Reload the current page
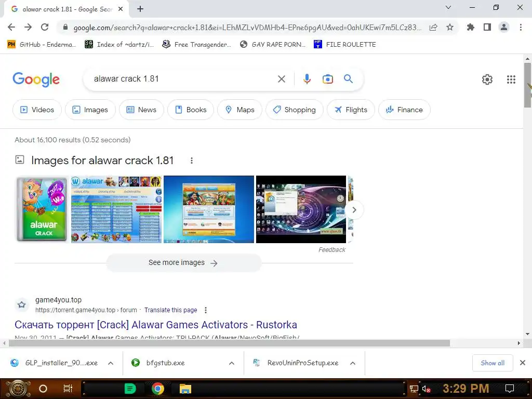 coord(45,27)
